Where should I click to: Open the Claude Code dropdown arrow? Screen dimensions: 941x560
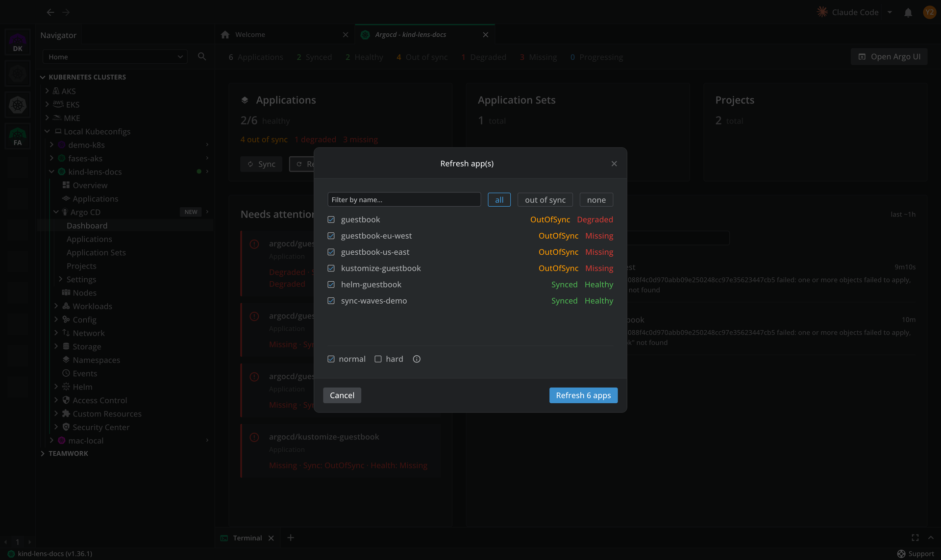coord(890,12)
